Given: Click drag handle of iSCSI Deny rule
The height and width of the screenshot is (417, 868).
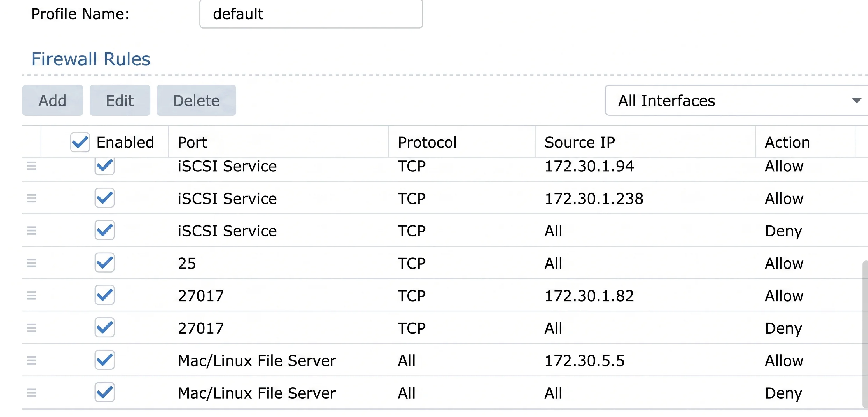Looking at the screenshot, I should pyautogui.click(x=31, y=231).
